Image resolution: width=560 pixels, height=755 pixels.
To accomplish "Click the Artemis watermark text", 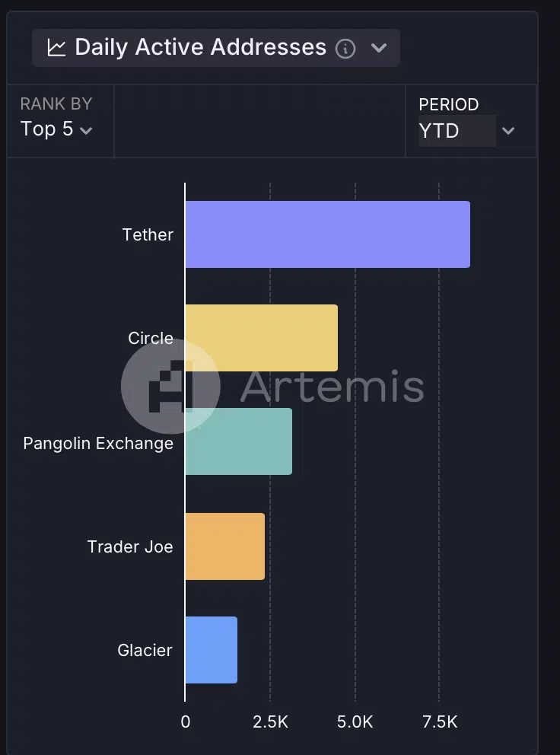I will click(x=332, y=386).
